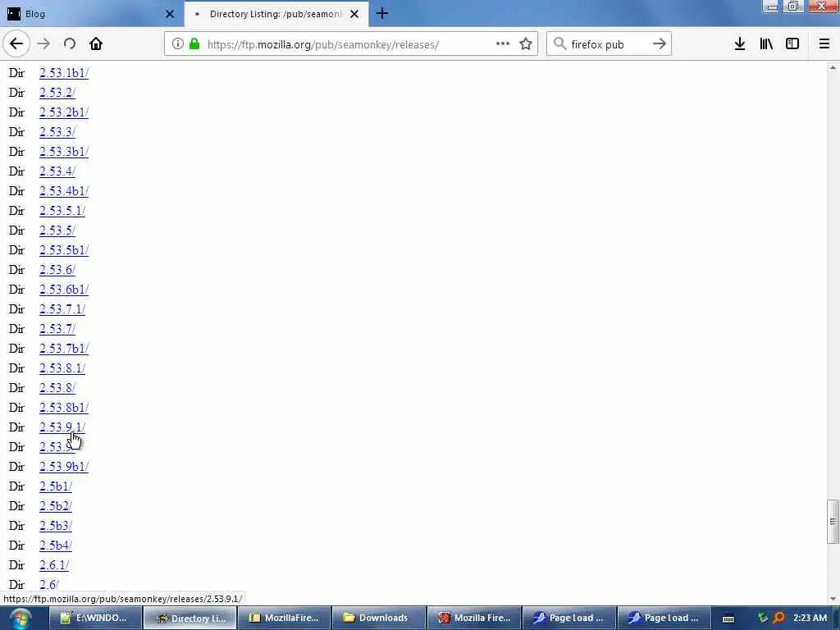Viewport: 840px width, 630px height.
Task: Open the 2.53.8.1/ directory link
Action: pyautogui.click(x=62, y=368)
